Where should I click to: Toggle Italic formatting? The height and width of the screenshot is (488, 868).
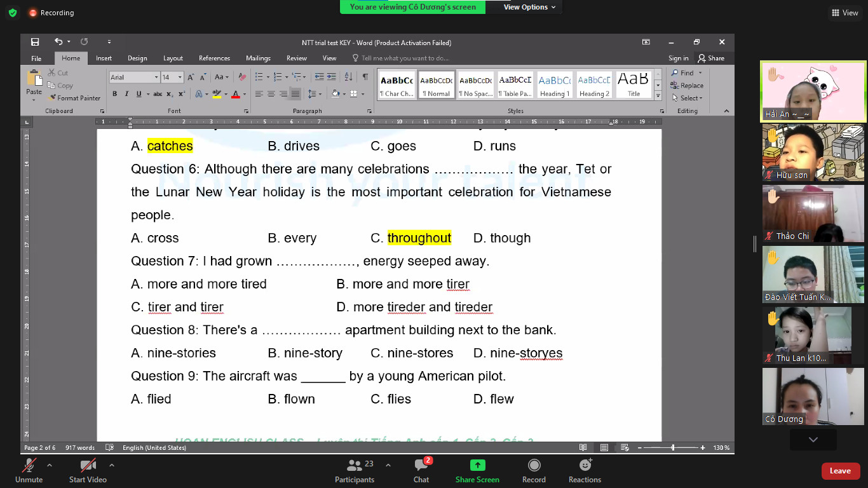pyautogui.click(x=126, y=94)
